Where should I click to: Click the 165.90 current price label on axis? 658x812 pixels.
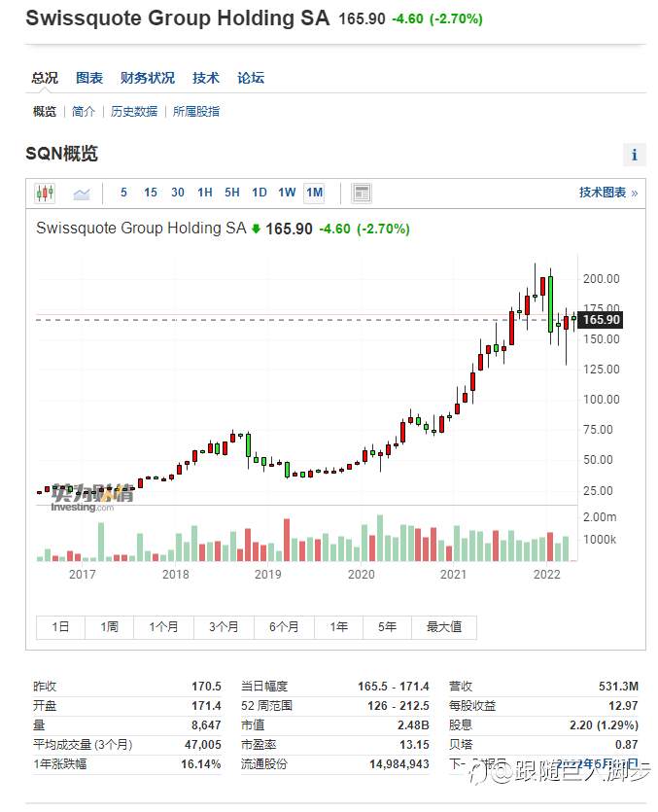point(601,320)
